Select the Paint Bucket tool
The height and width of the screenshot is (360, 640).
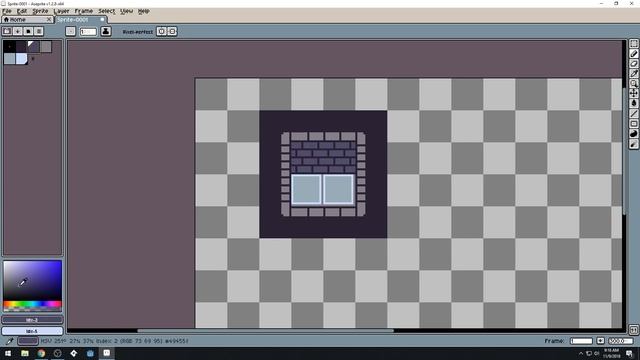[x=633, y=103]
